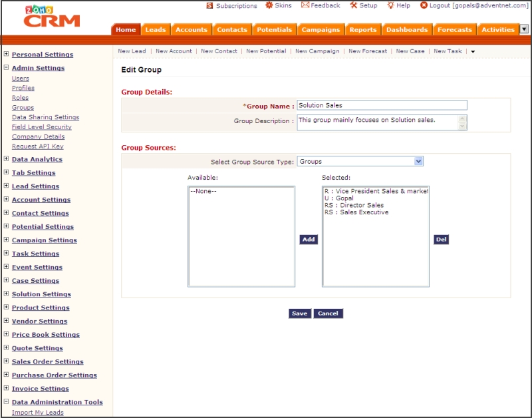Click the Group Description text area

382,122
